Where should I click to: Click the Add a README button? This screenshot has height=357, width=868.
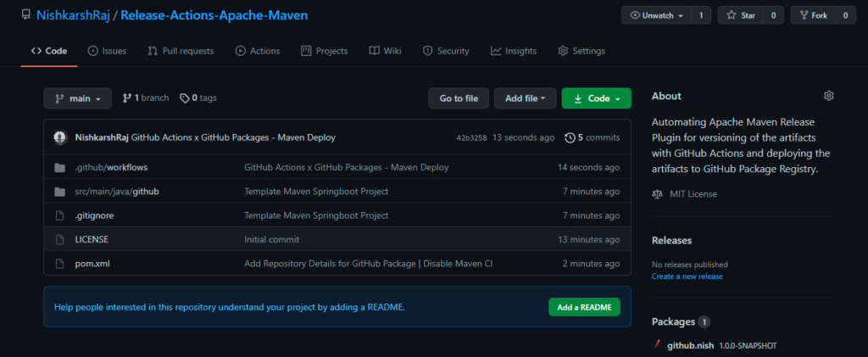(583, 307)
